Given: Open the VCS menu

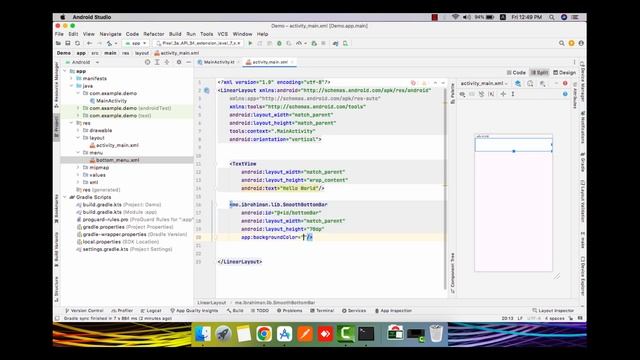Looking at the screenshot, I should point(222,34).
